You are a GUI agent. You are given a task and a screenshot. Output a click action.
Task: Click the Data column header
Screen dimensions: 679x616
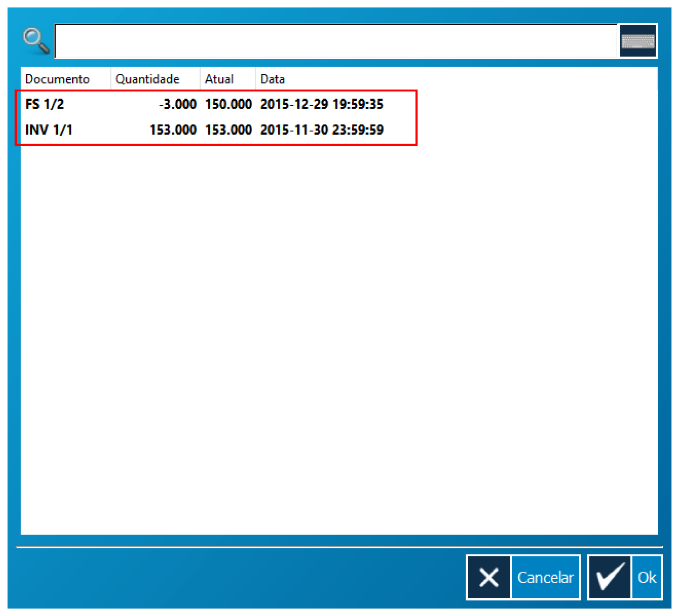(x=273, y=79)
